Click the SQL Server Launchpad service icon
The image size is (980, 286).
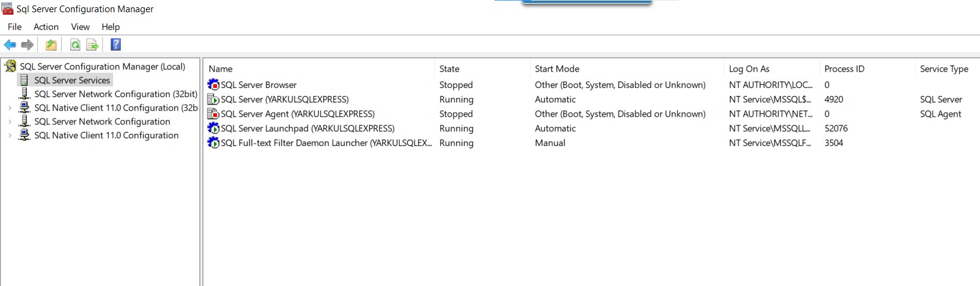coord(213,128)
